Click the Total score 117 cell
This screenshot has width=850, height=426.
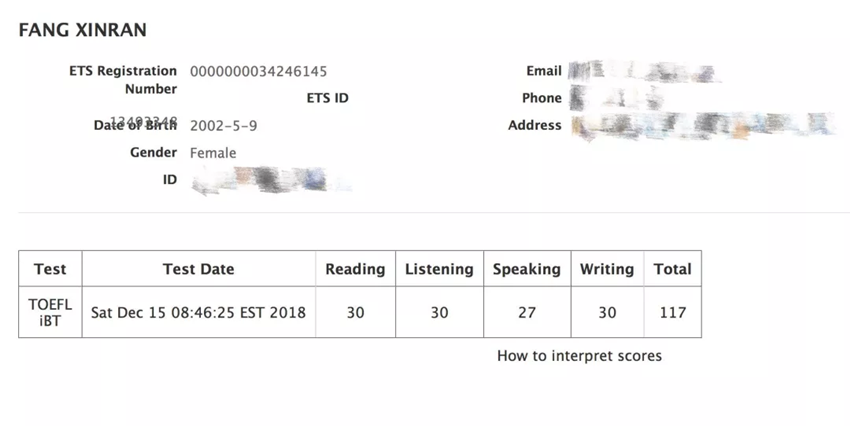click(x=673, y=312)
